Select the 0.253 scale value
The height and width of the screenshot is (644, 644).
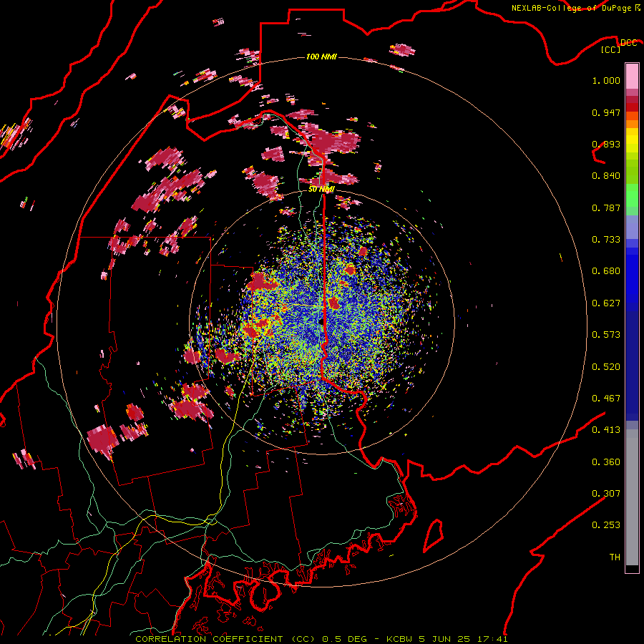[x=606, y=525]
